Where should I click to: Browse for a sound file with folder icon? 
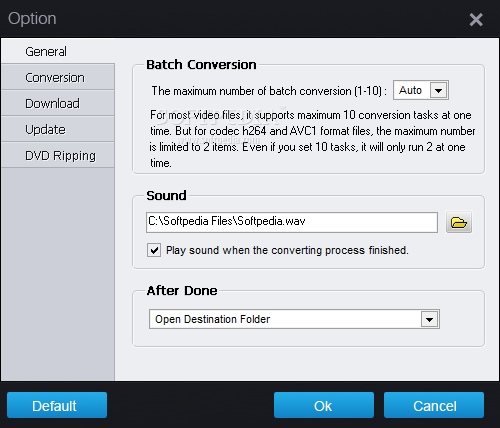click(x=459, y=222)
